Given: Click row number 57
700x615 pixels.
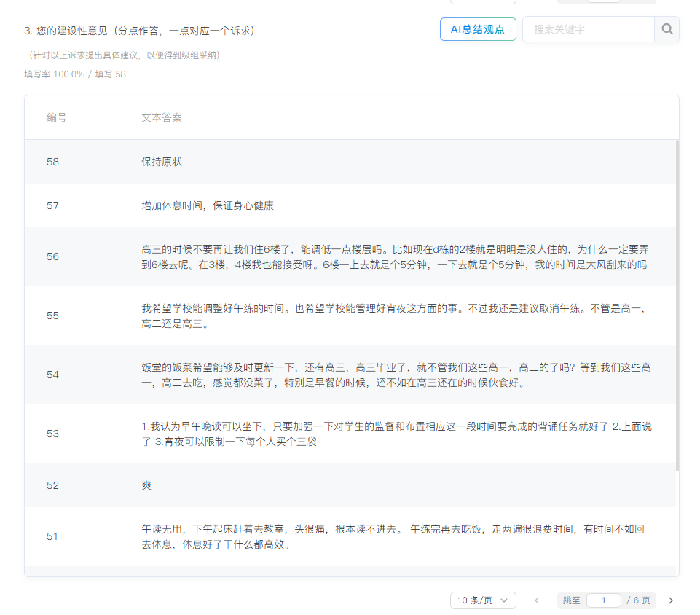Looking at the screenshot, I should (52, 205).
